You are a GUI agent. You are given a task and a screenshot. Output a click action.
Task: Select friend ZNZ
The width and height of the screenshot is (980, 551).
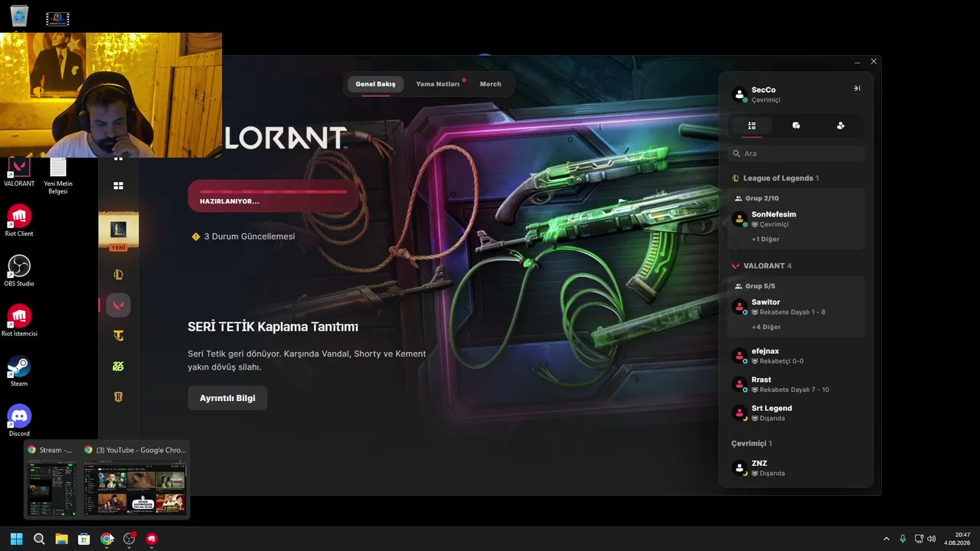[796, 468]
